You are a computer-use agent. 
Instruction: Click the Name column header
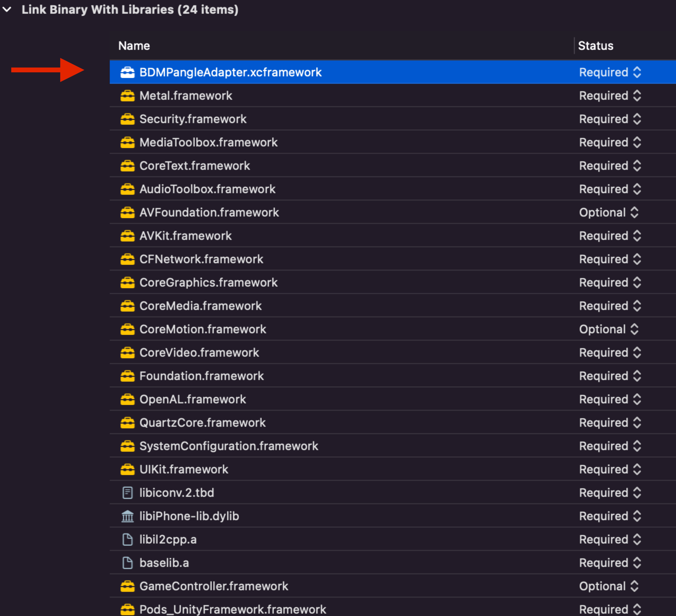pos(134,46)
